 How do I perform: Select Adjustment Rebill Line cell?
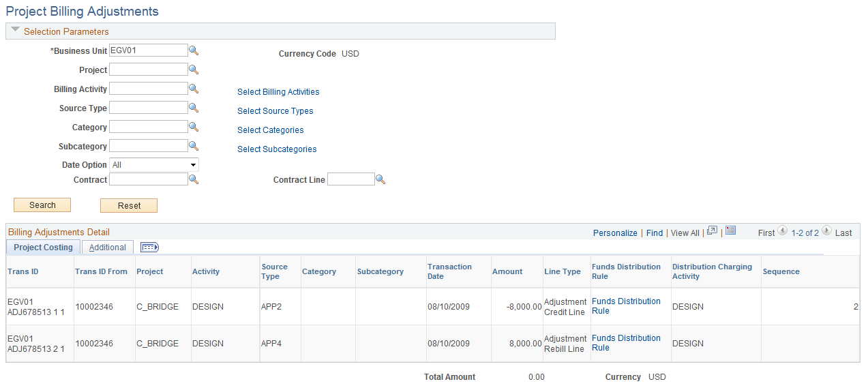tap(564, 344)
